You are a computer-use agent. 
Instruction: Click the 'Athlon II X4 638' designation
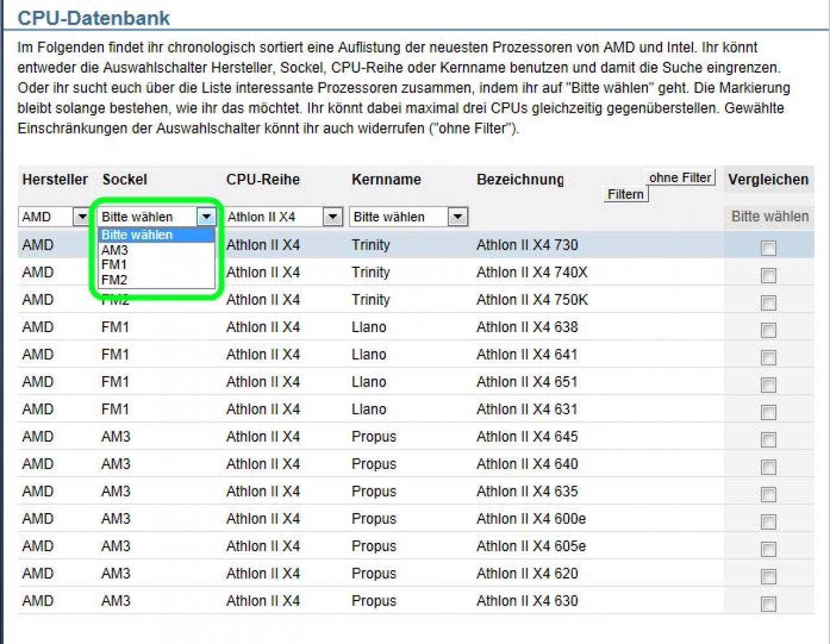[x=527, y=327]
